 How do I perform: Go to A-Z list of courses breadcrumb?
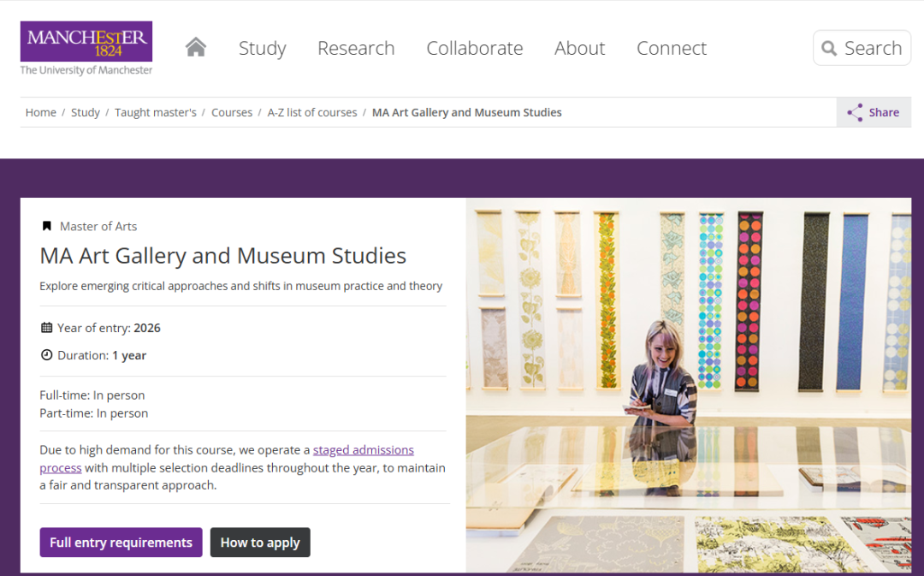tap(312, 112)
